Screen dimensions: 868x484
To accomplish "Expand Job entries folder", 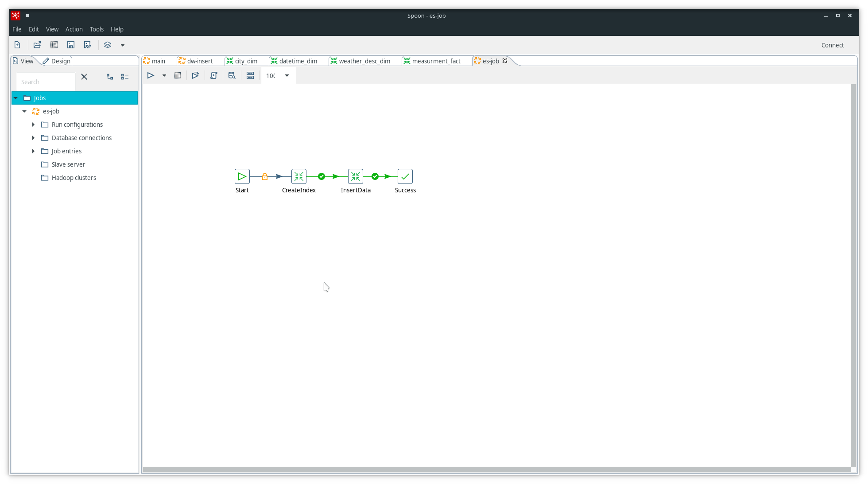I will coord(33,151).
